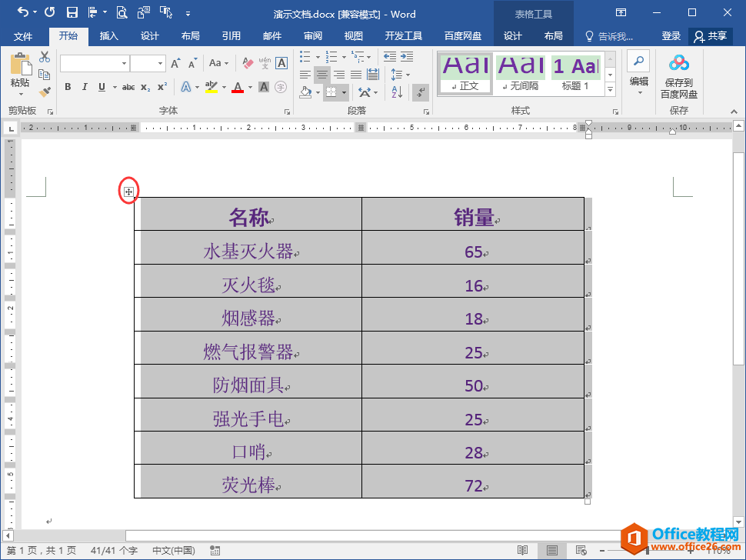Toggle bold formatting
This screenshot has height=560, width=746.
click(x=68, y=87)
